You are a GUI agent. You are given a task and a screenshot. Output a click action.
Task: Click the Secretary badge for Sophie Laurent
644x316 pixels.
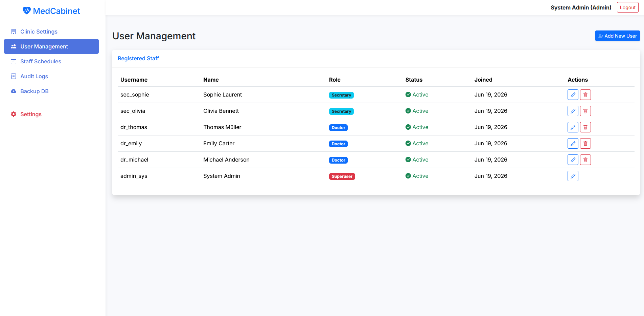tap(341, 95)
